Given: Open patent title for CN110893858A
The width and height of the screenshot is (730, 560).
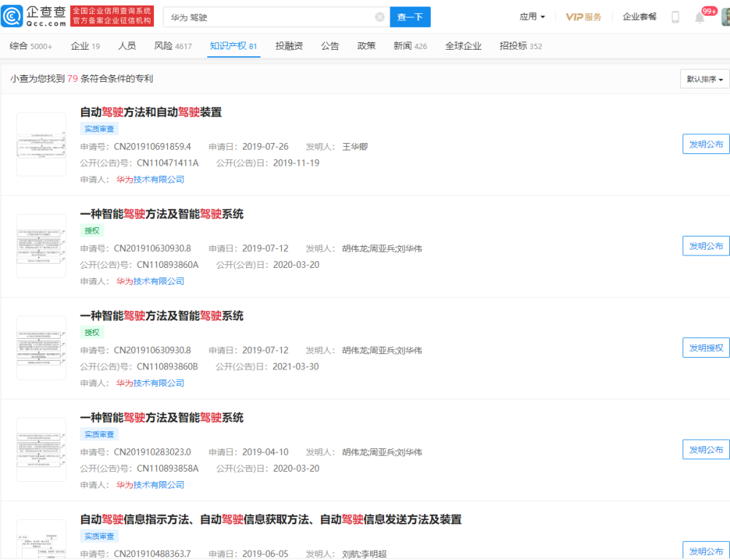Looking at the screenshot, I should pyautogui.click(x=161, y=418).
